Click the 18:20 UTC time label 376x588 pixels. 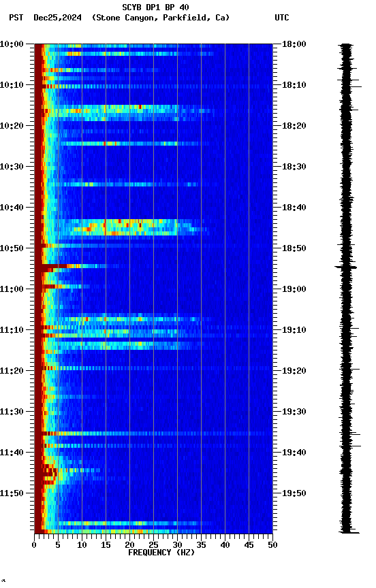tap(294, 126)
